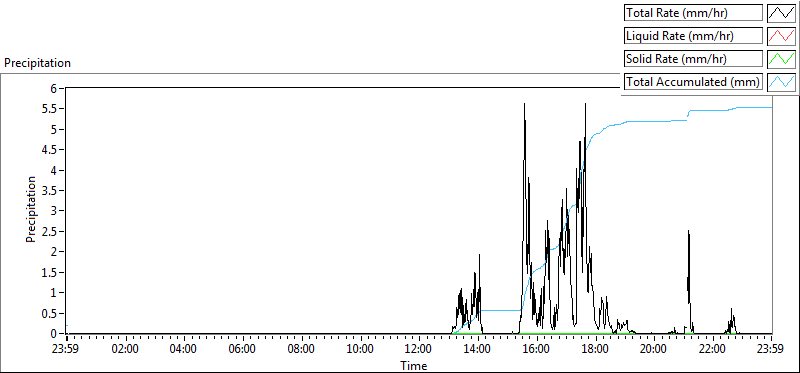Select the Total Accumulated (mm) legend label
800x373 pixels.
coord(694,82)
